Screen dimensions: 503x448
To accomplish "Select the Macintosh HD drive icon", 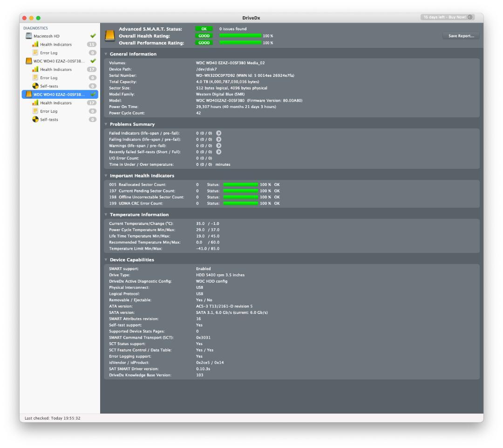I will coord(29,36).
